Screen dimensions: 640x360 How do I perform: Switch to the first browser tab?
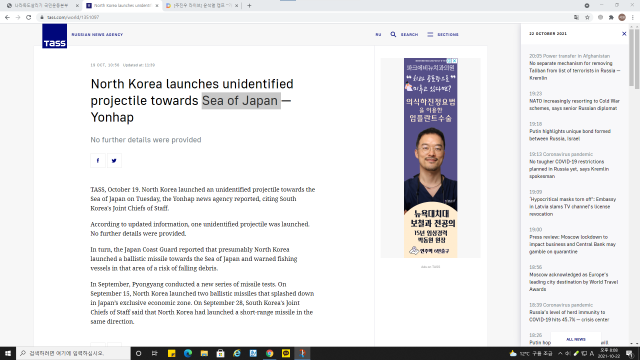41,6
